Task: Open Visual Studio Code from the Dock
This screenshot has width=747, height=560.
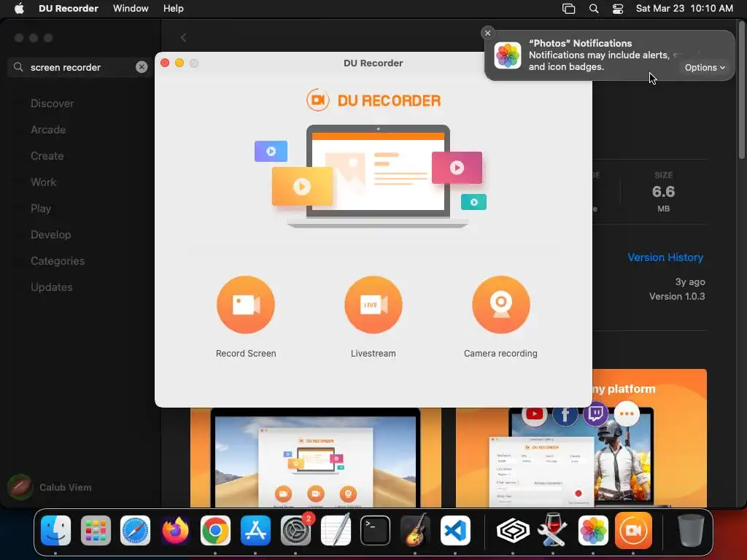Action: pos(455,530)
